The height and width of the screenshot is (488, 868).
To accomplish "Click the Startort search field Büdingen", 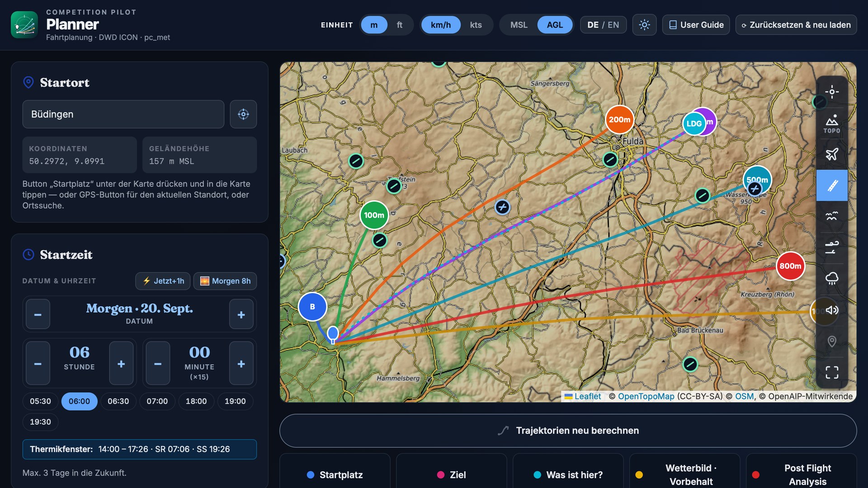I will [x=123, y=114].
